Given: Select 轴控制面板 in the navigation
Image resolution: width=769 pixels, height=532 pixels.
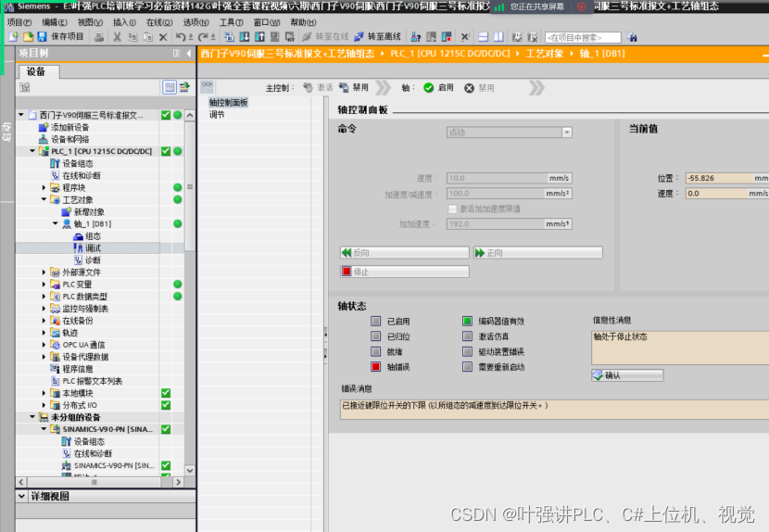Looking at the screenshot, I should (228, 102).
